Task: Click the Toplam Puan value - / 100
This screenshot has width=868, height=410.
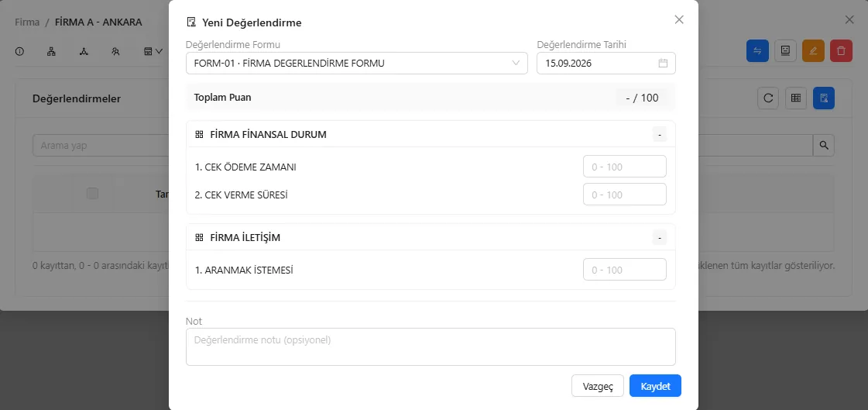Action: pos(642,98)
